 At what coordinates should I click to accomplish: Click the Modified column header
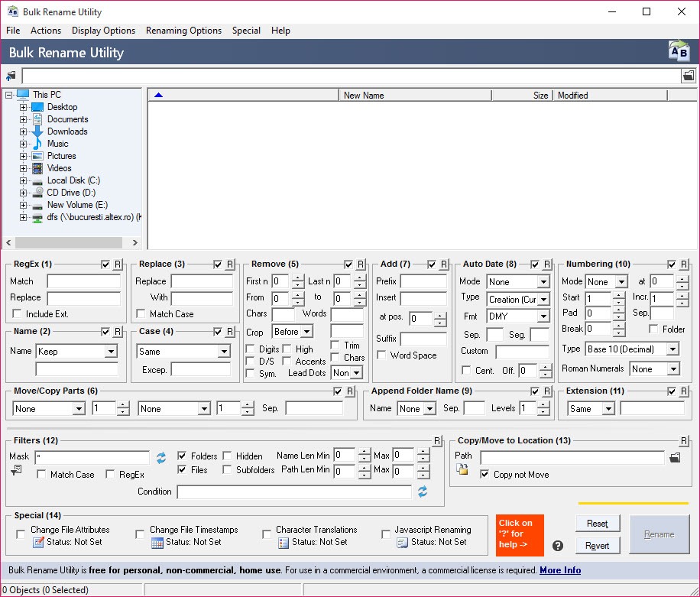coord(610,95)
